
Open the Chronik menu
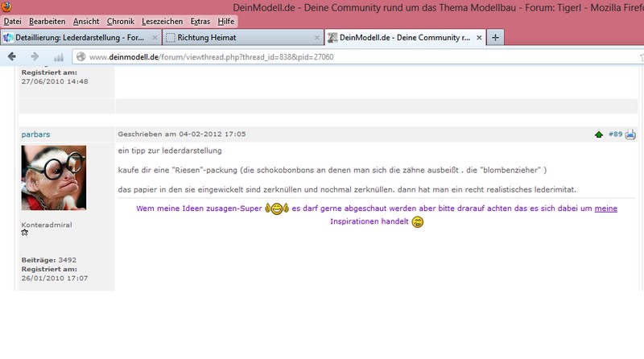click(x=120, y=22)
